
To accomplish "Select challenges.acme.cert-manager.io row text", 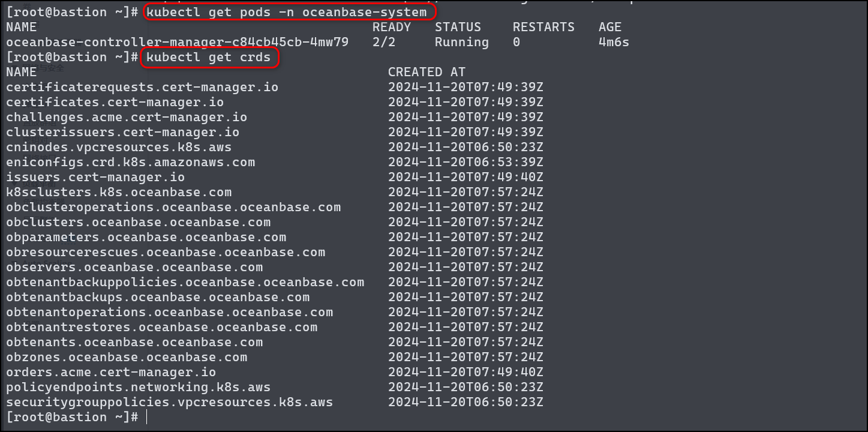I will point(127,117).
